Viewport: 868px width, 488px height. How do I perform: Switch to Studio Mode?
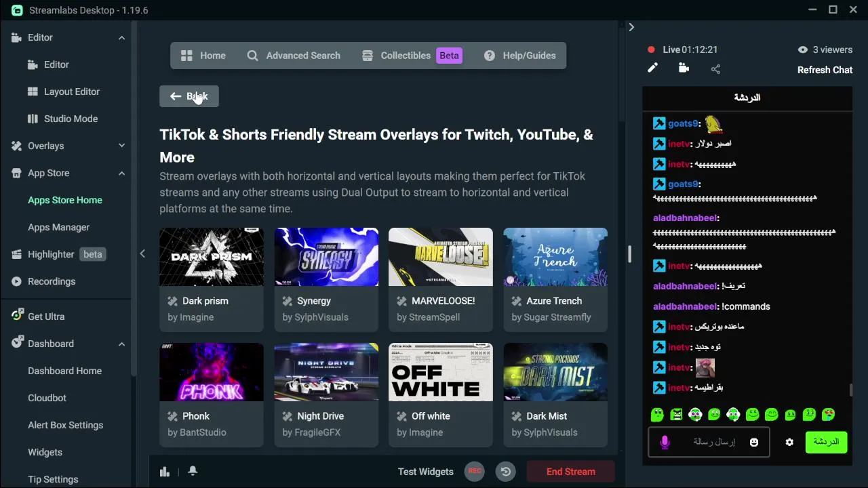tap(62, 119)
